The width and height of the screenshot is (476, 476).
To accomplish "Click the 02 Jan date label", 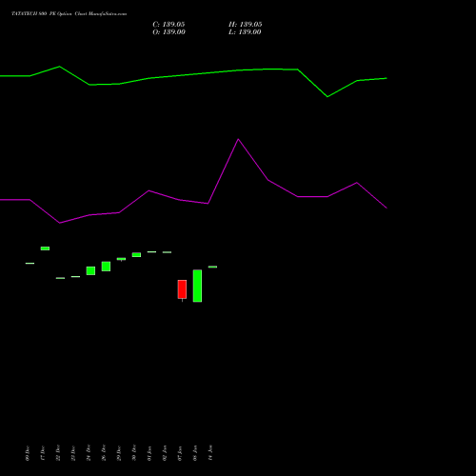I will (x=165, y=453).
